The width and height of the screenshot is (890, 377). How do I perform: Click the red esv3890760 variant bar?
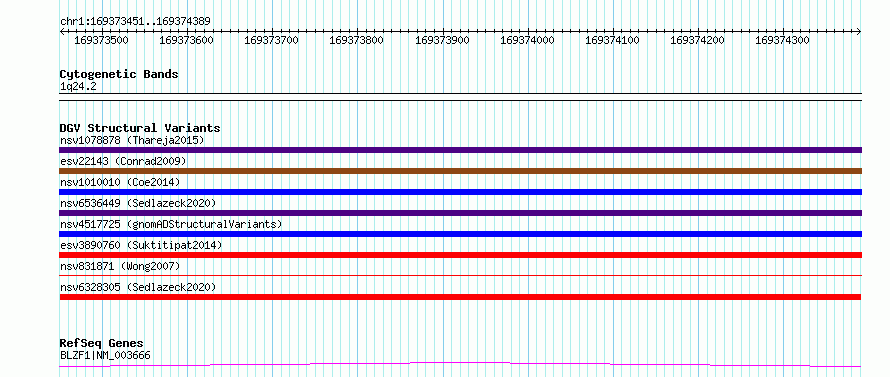[460, 255]
